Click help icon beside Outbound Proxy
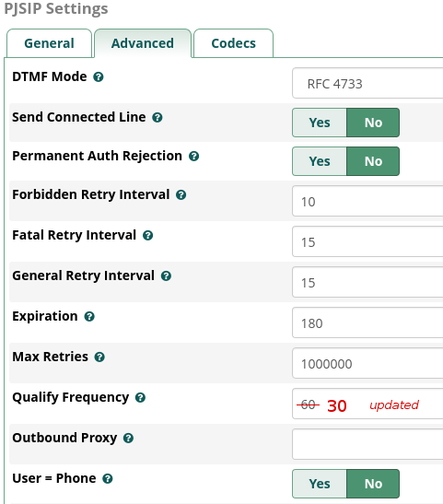Screen dimensions: 443x504 click(129, 439)
